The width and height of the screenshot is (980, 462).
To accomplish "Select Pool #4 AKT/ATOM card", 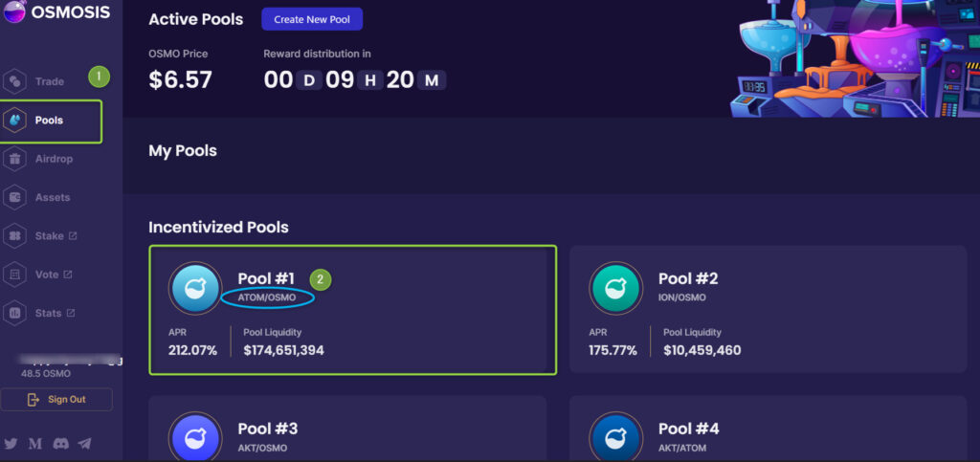I will click(768, 429).
